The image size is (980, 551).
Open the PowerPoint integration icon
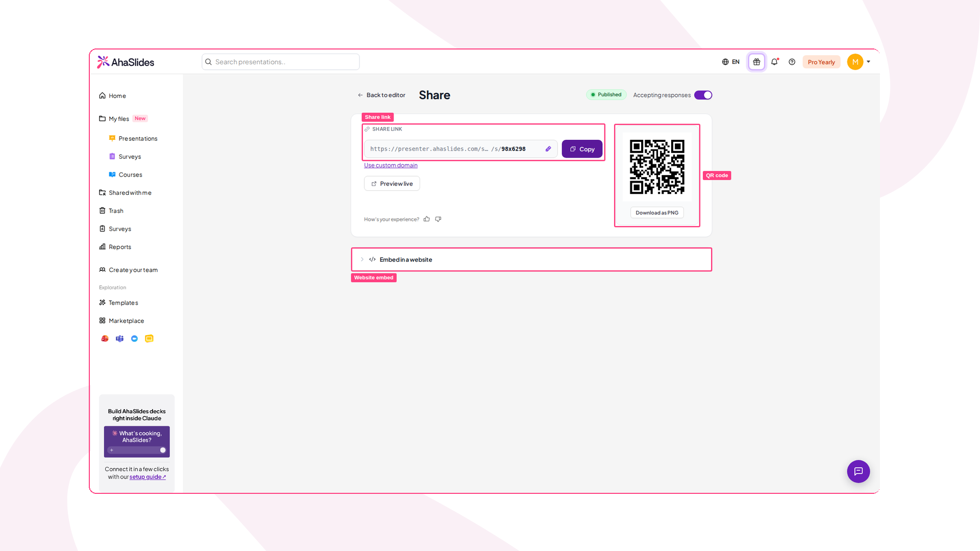105,338
